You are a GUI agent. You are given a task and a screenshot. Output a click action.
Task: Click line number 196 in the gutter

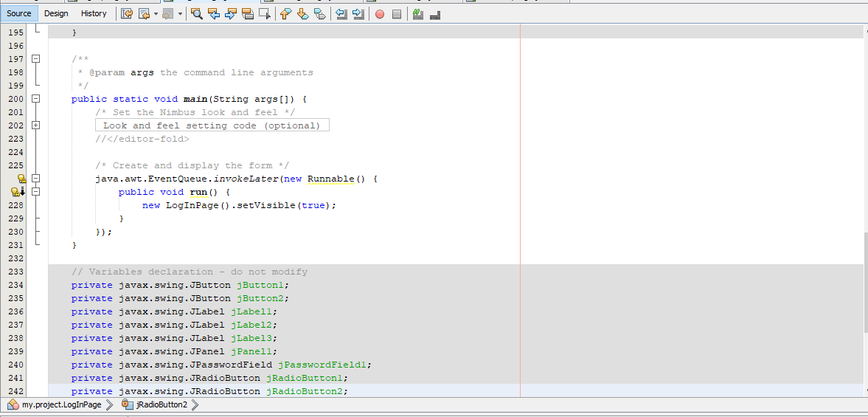click(15, 46)
